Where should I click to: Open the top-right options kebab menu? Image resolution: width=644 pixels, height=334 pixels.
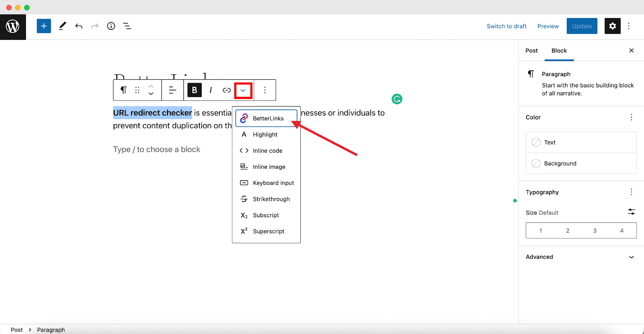pyautogui.click(x=629, y=26)
